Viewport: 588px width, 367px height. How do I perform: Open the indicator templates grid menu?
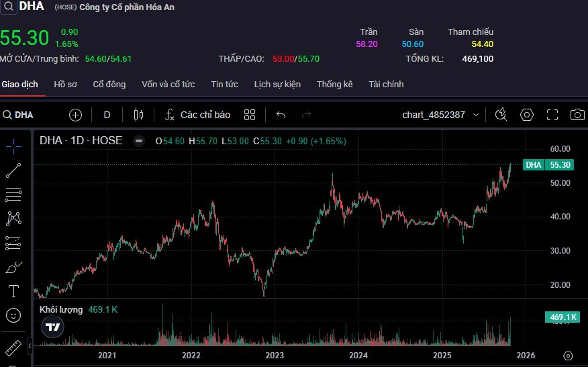[250, 115]
